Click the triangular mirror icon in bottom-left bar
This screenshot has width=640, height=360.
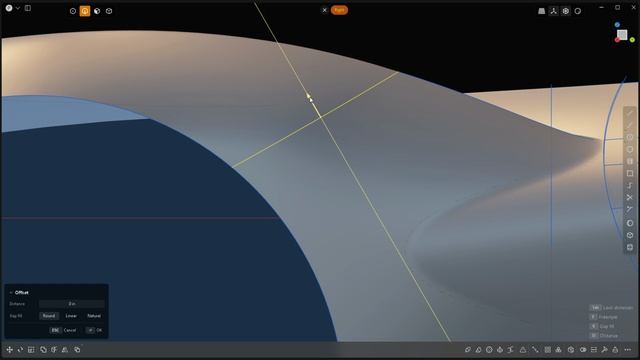point(65,350)
